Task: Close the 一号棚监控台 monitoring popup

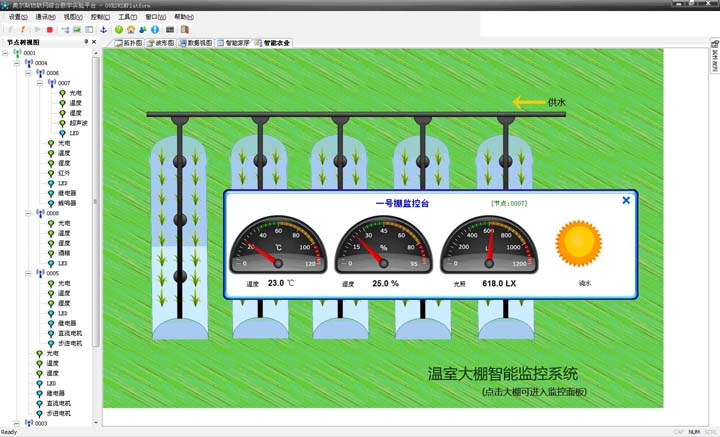Action: [626, 200]
